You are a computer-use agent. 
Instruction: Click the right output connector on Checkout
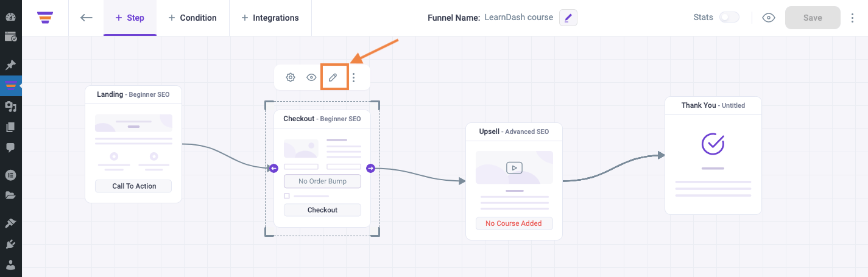[370, 168]
